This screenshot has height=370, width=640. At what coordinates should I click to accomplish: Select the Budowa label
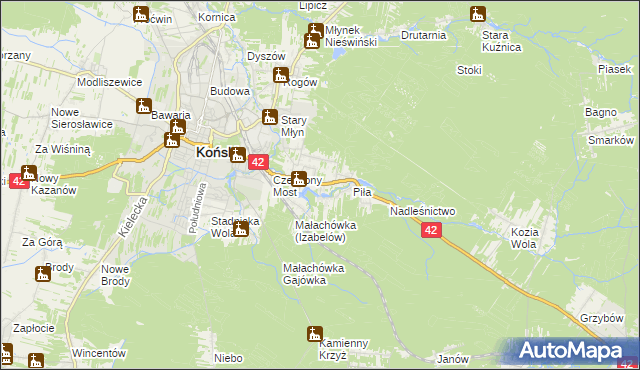230,91
